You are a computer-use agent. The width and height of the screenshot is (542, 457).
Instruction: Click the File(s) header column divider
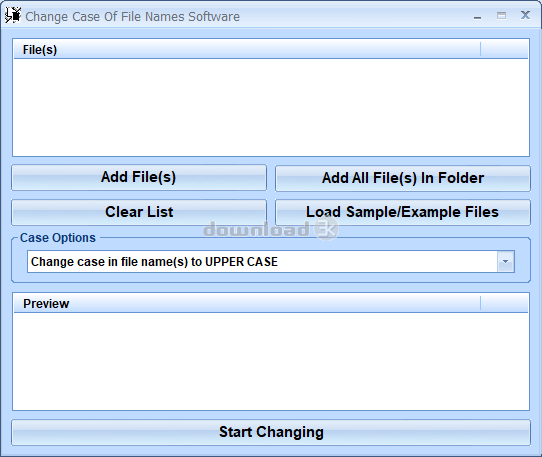pos(480,49)
